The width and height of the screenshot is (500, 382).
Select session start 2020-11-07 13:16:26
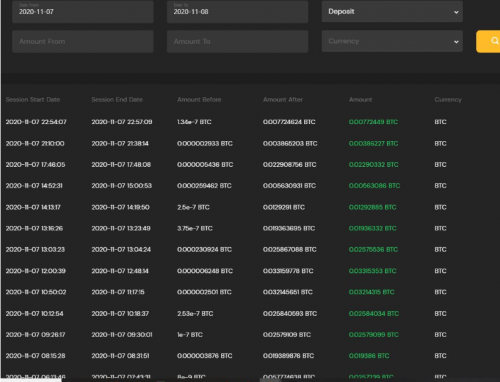click(x=34, y=228)
